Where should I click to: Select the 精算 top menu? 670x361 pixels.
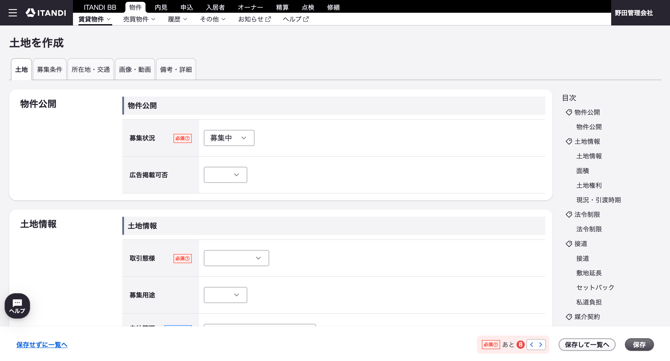[282, 7]
